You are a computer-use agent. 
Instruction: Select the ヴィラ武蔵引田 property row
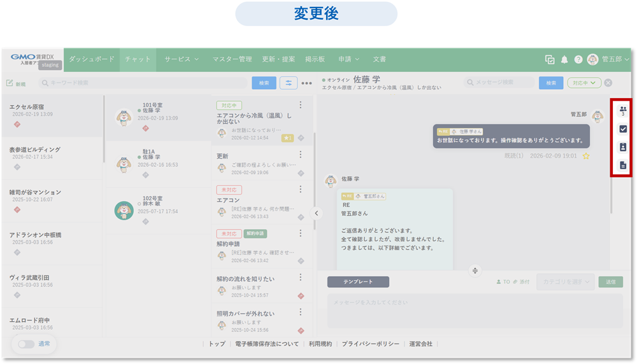pyautogui.click(x=52, y=286)
